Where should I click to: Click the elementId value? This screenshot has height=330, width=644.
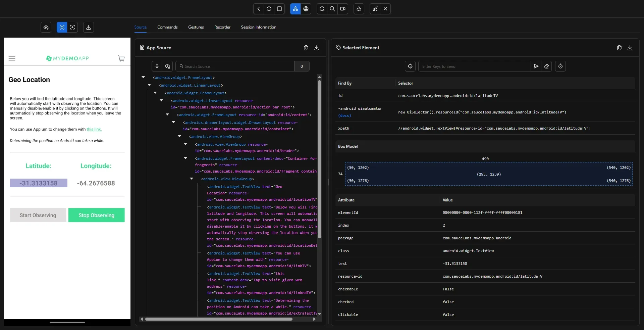482,213
